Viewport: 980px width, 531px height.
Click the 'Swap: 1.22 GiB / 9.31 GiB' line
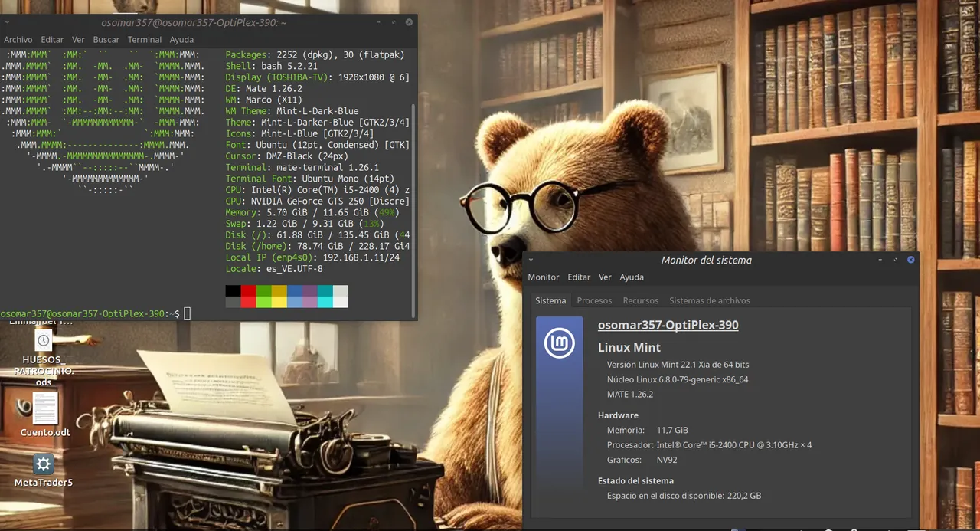pyautogui.click(x=305, y=223)
